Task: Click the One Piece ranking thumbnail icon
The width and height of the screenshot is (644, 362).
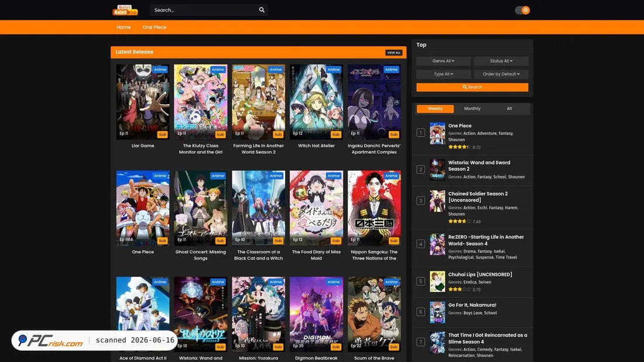Action: pos(437,133)
